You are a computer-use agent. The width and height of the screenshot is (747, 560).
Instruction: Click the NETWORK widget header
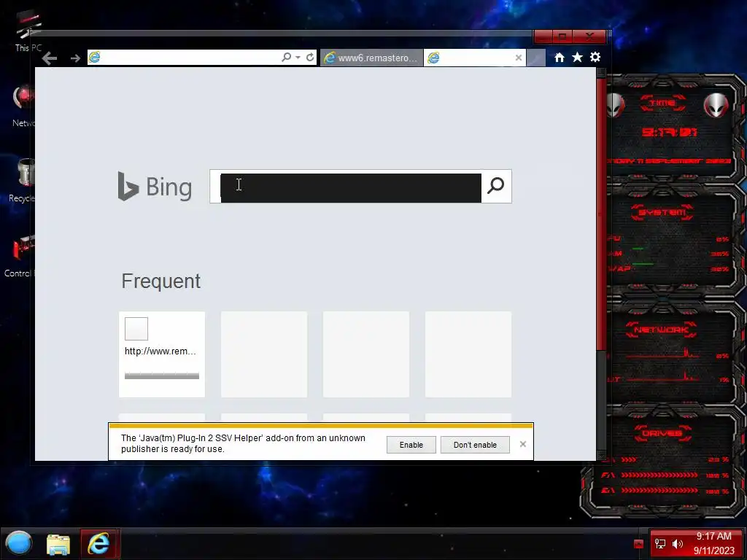click(x=662, y=330)
